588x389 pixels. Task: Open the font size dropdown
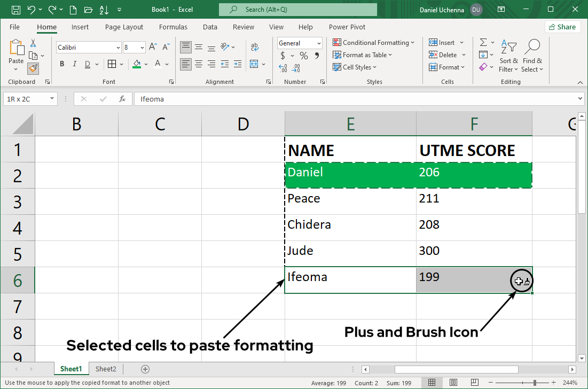[142, 48]
